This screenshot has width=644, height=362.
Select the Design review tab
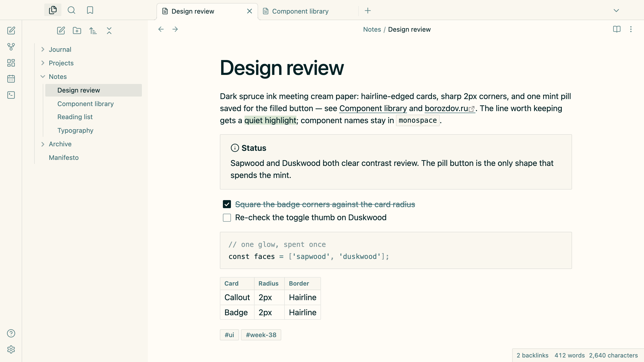(x=207, y=11)
